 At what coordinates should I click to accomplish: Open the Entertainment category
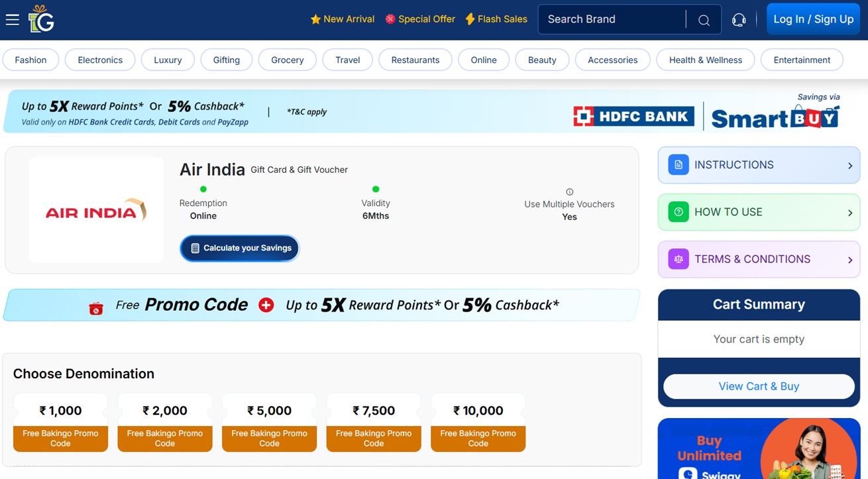[x=802, y=60]
